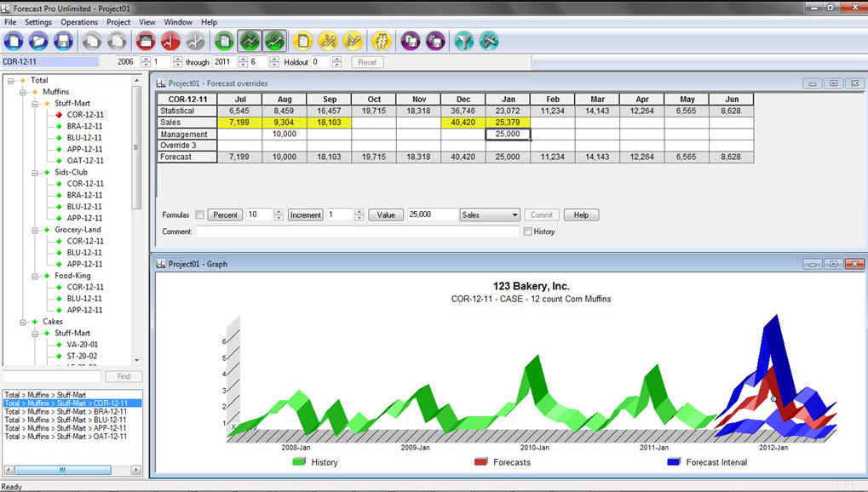Click the red clapperboard script icon
The image size is (868, 492).
146,40
